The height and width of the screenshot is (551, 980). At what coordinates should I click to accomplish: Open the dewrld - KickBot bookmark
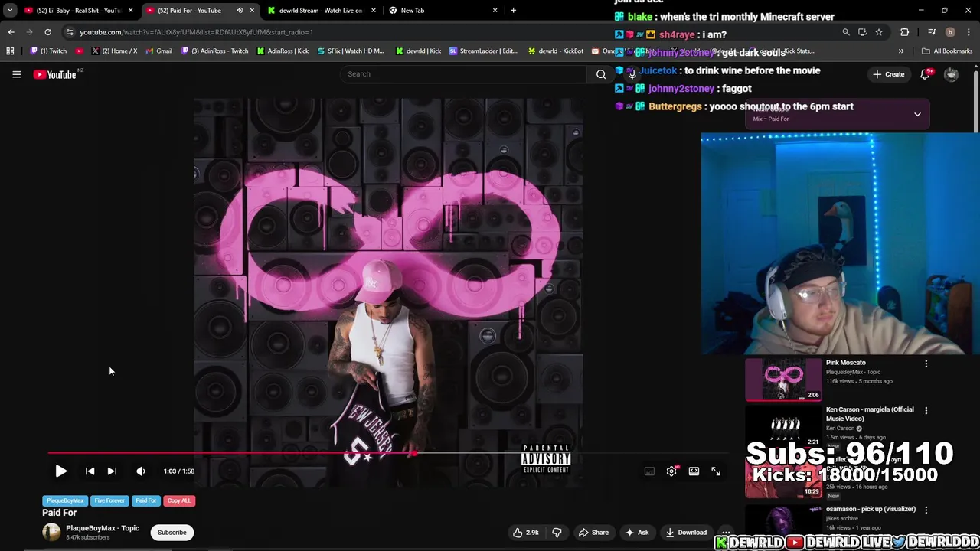point(556,51)
